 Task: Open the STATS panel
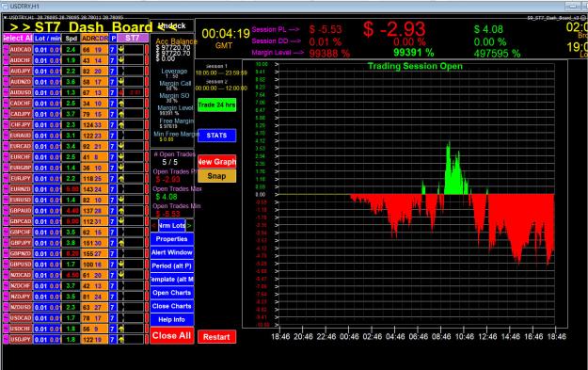click(x=216, y=136)
